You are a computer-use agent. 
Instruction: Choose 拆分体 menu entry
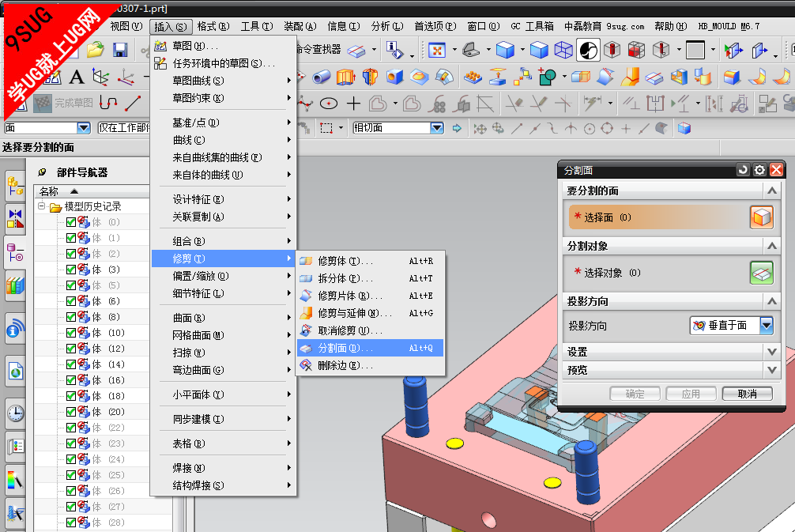coord(370,278)
